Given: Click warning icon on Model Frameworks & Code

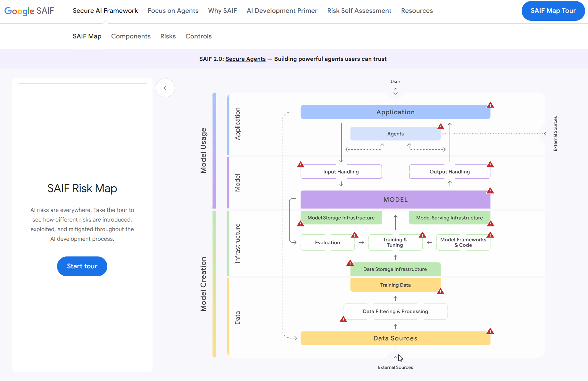Looking at the screenshot, I should [490, 235].
